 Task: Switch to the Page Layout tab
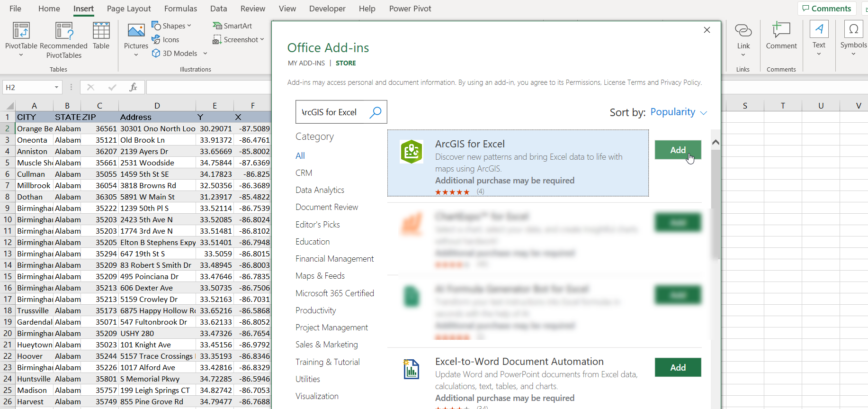pyautogui.click(x=129, y=9)
